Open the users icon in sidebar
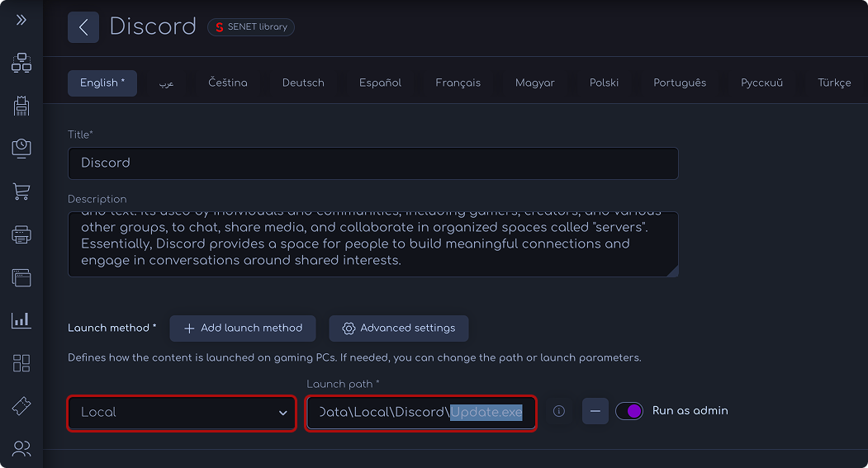Image resolution: width=868 pixels, height=468 pixels. (21, 449)
